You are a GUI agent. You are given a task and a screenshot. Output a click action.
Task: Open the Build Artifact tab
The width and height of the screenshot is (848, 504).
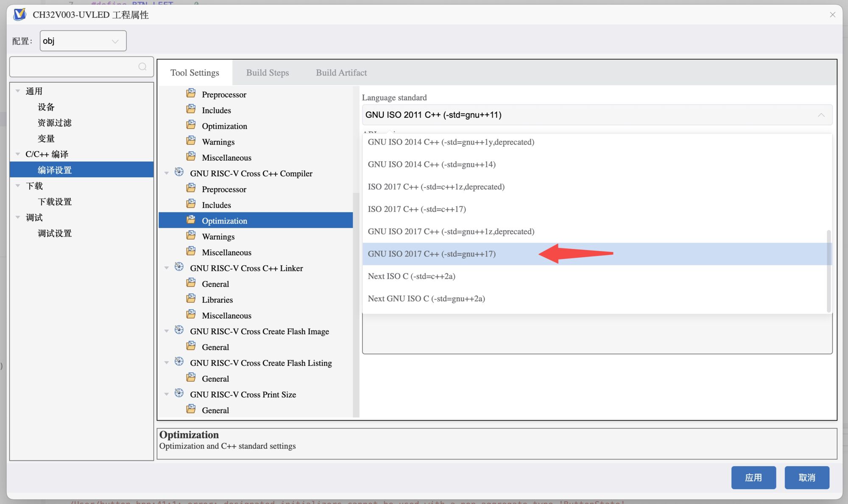[x=341, y=72]
